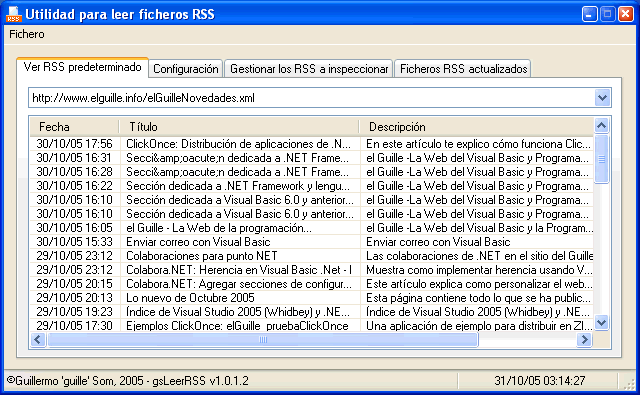
Task: Click the horizontal scroll left arrow
Action: [38, 340]
